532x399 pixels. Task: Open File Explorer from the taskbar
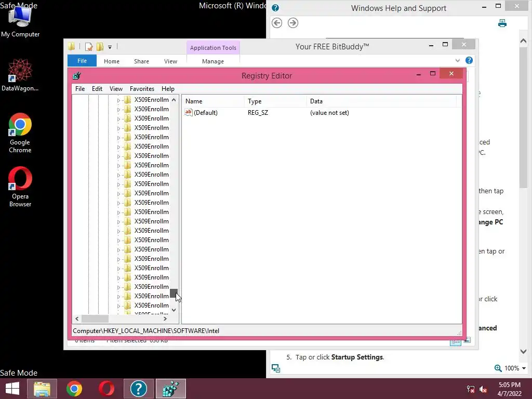(x=42, y=389)
